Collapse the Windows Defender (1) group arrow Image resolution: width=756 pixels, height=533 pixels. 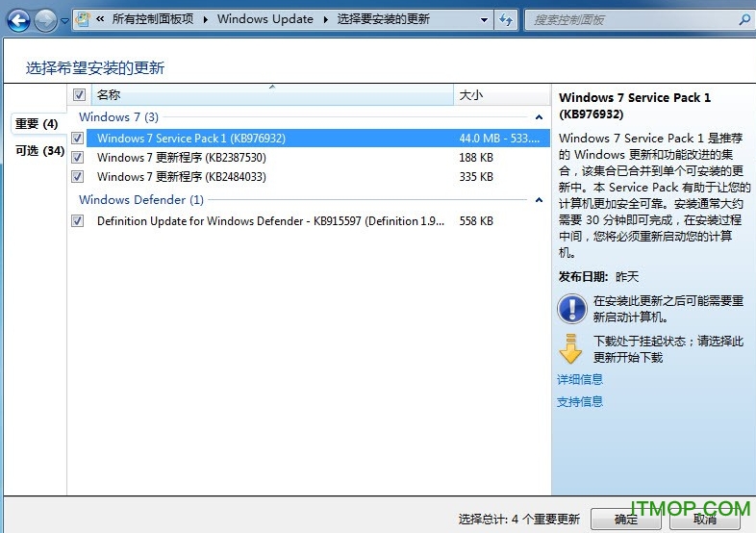(539, 200)
